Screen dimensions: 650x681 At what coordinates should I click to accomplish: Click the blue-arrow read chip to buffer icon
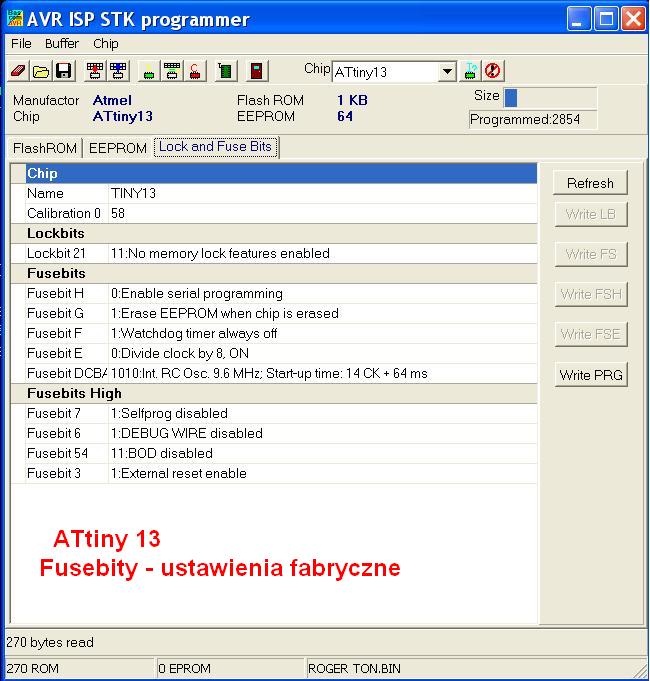[x=118, y=70]
